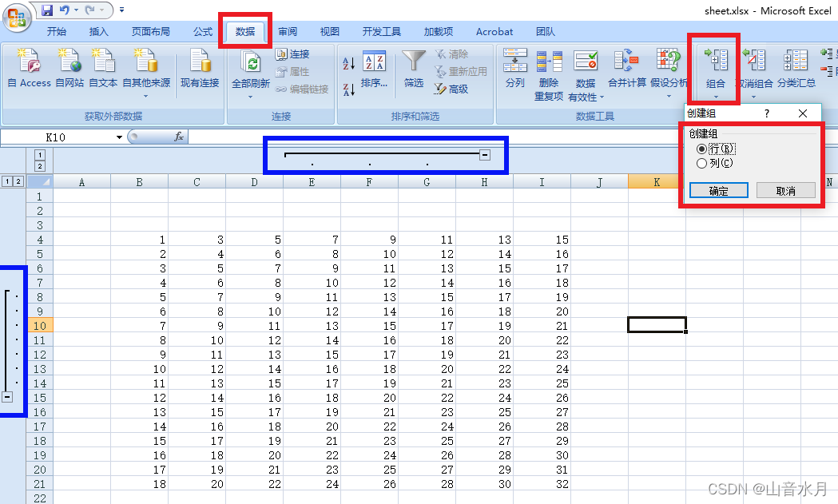Open the 连接 connections option
Screen dimensions: 838x504
[293, 54]
